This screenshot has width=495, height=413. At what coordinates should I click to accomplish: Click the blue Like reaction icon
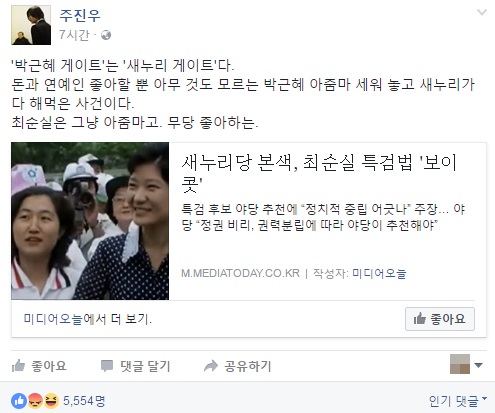coord(19,401)
